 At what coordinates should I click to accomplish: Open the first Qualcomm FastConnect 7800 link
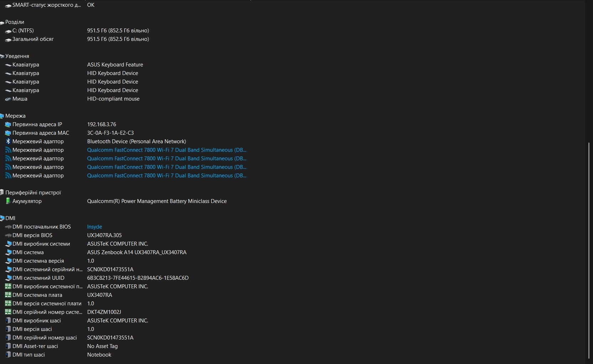point(166,150)
